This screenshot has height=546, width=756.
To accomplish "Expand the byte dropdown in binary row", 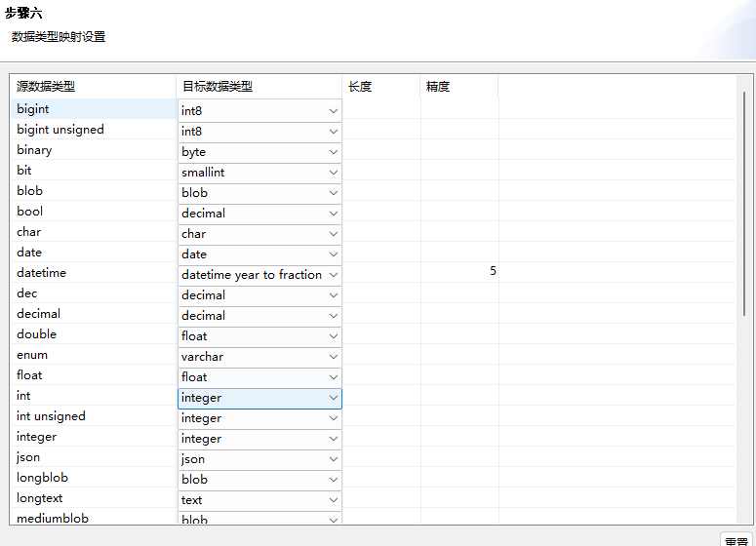I will pos(259,152).
